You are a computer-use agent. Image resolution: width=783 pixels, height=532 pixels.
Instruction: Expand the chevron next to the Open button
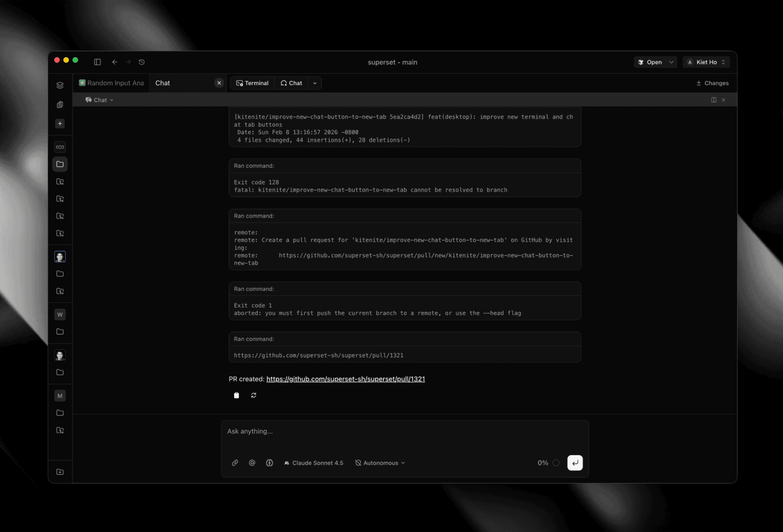pyautogui.click(x=671, y=62)
